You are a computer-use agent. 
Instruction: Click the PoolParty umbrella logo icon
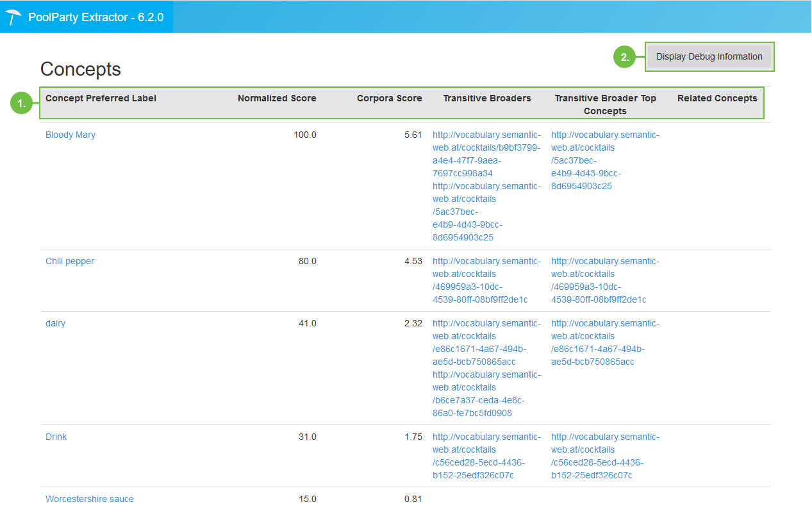(x=13, y=17)
